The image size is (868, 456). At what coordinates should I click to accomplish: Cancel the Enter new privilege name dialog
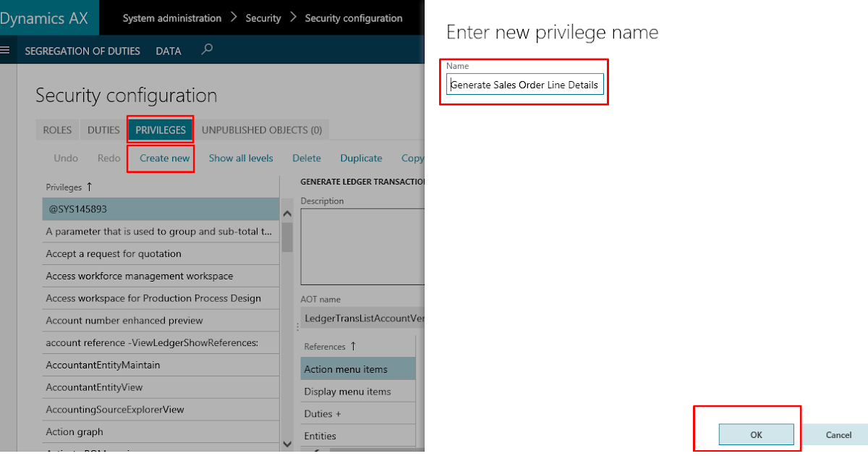(x=838, y=434)
